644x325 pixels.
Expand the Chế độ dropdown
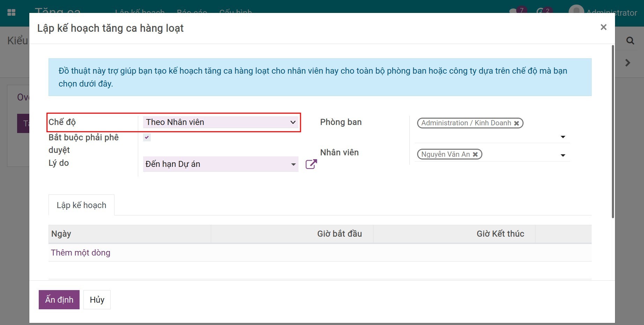pos(221,122)
